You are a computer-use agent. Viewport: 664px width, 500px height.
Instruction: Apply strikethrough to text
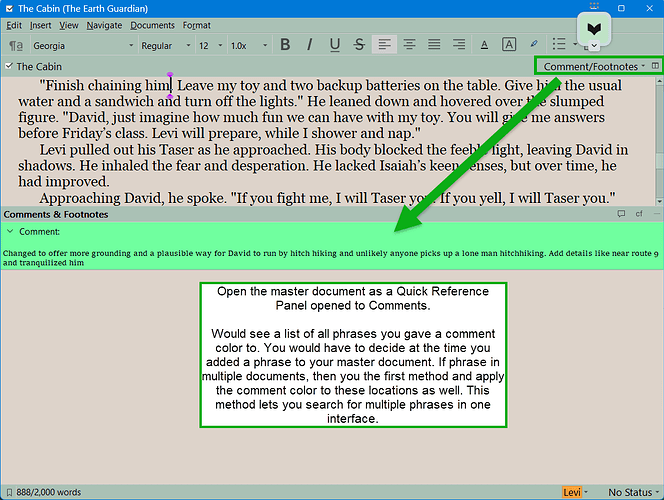click(x=359, y=45)
